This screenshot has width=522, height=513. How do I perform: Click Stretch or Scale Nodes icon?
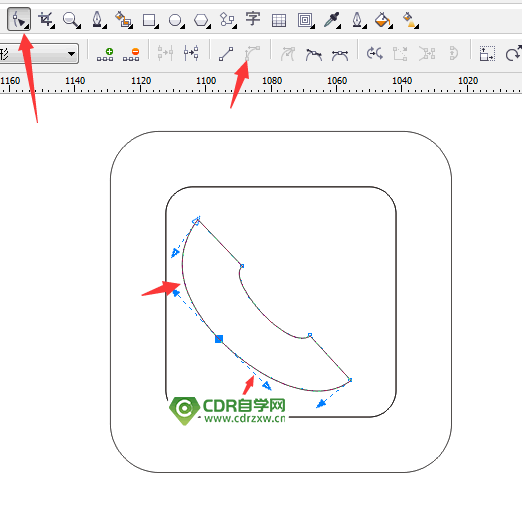click(x=487, y=54)
